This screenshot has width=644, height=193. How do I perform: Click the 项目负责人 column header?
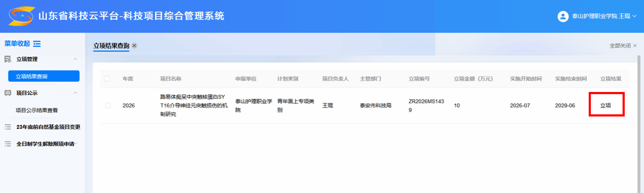pyautogui.click(x=336, y=79)
